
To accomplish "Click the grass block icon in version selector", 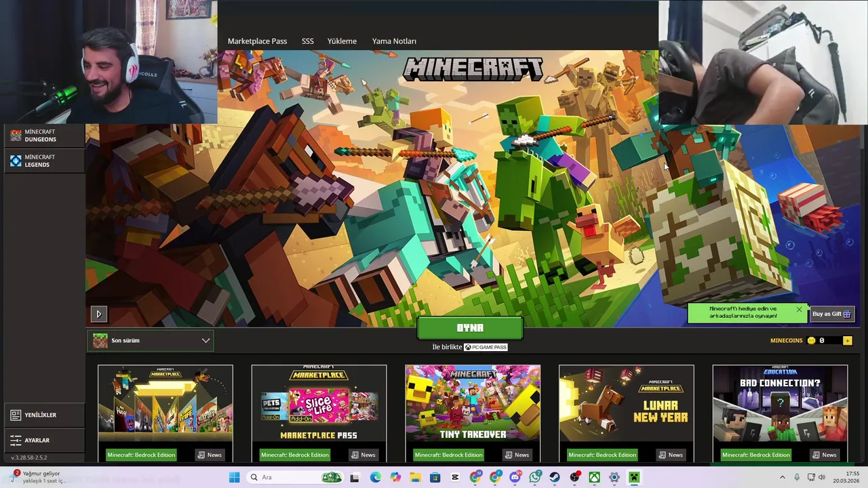I will coord(100,340).
